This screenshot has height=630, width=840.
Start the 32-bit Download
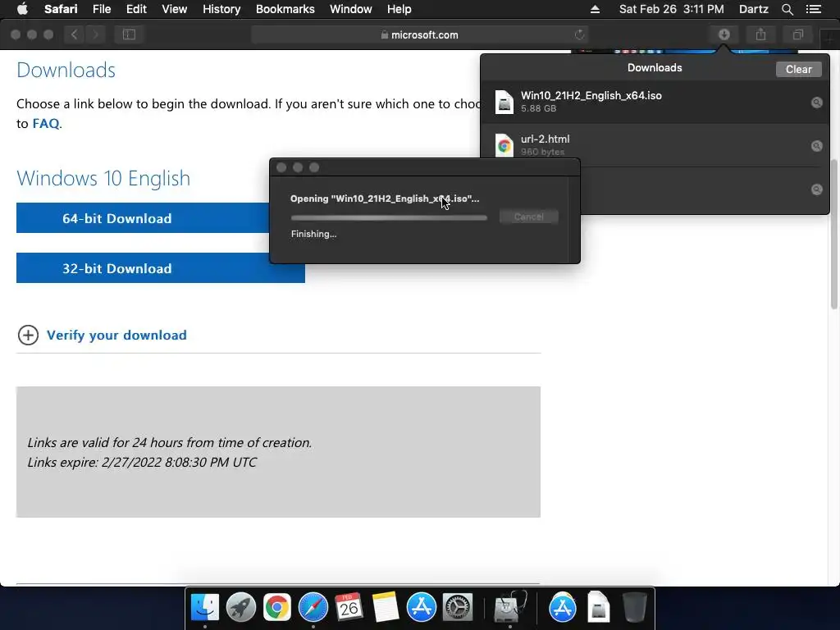click(161, 268)
